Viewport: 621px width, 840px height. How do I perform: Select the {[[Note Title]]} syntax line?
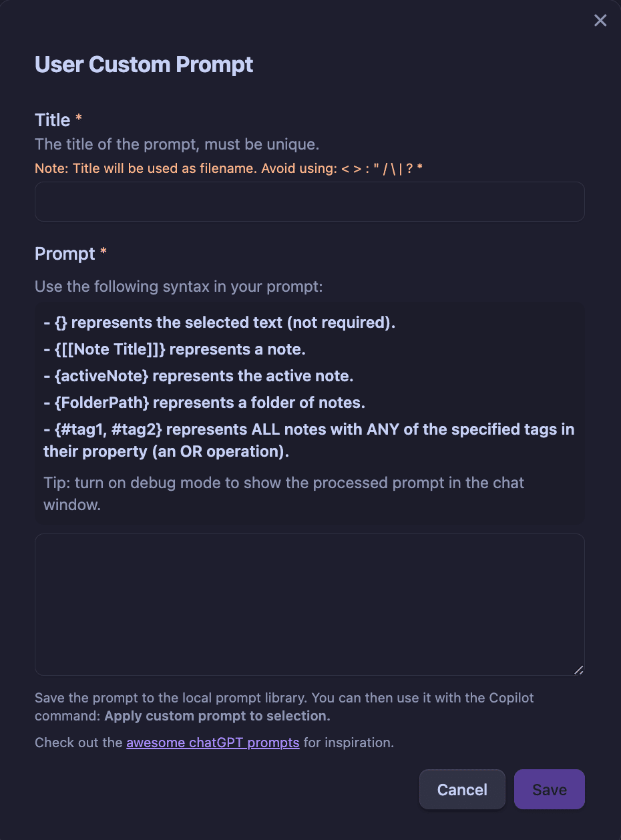174,350
